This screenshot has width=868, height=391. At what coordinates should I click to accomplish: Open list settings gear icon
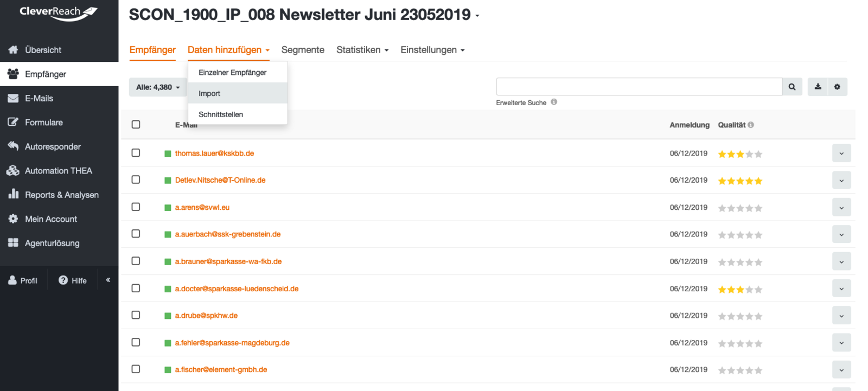(837, 87)
